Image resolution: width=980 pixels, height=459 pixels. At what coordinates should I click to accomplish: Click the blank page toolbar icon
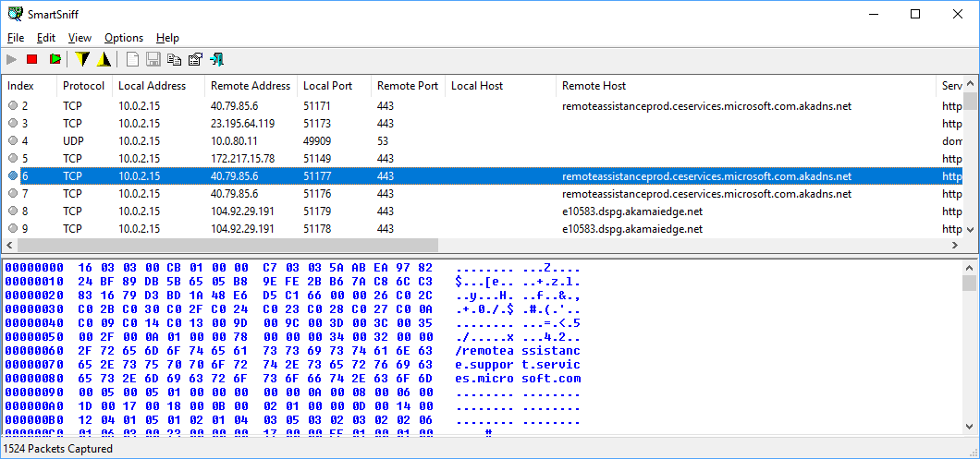click(x=132, y=60)
